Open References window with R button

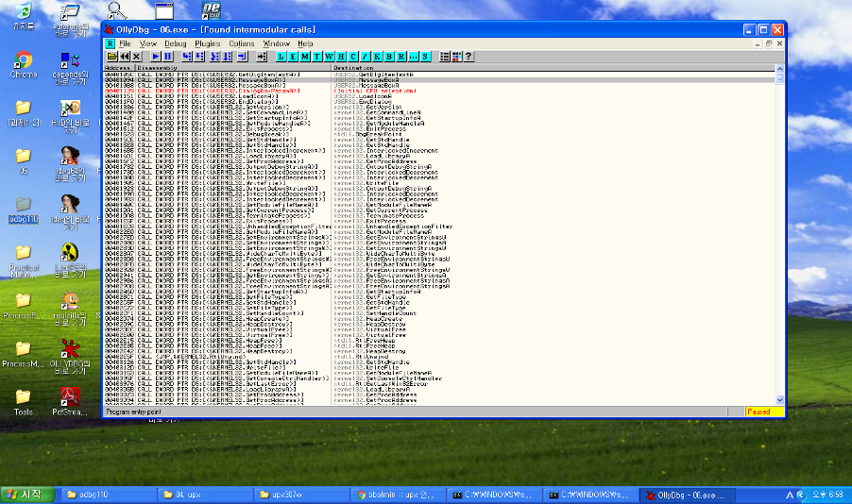click(401, 57)
